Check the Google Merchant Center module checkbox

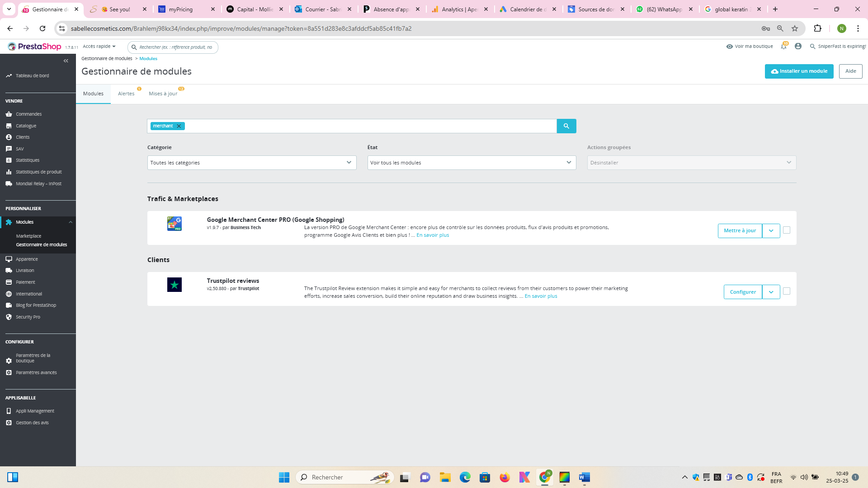tap(787, 230)
